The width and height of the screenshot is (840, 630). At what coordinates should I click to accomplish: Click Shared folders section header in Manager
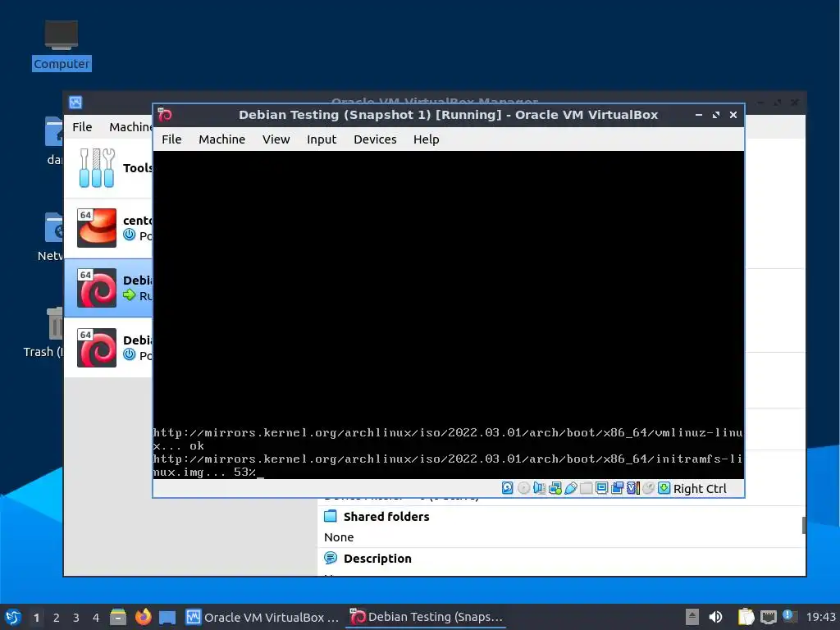click(386, 517)
